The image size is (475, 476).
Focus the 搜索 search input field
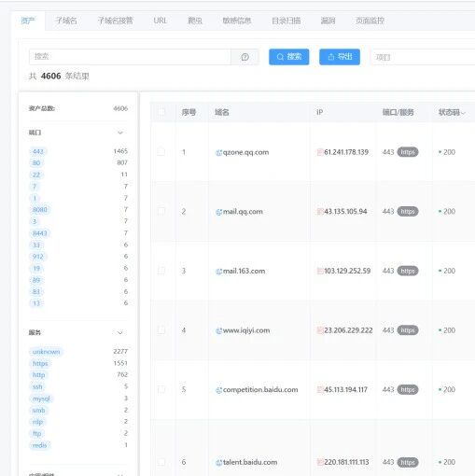click(130, 57)
